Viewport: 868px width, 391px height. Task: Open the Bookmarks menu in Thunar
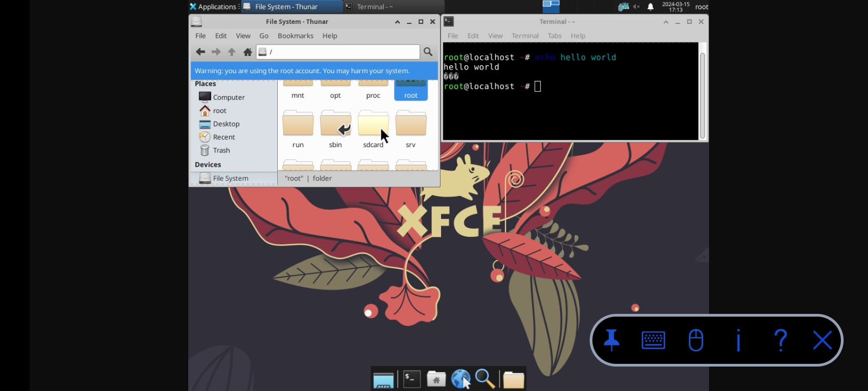(296, 36)
